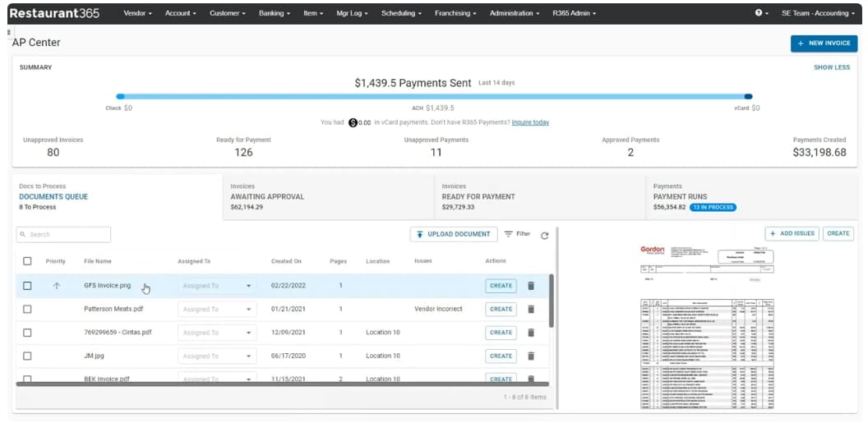Click the Gordon invoice preview image
This screenshot has width=868, height=423.
(707, 327)
